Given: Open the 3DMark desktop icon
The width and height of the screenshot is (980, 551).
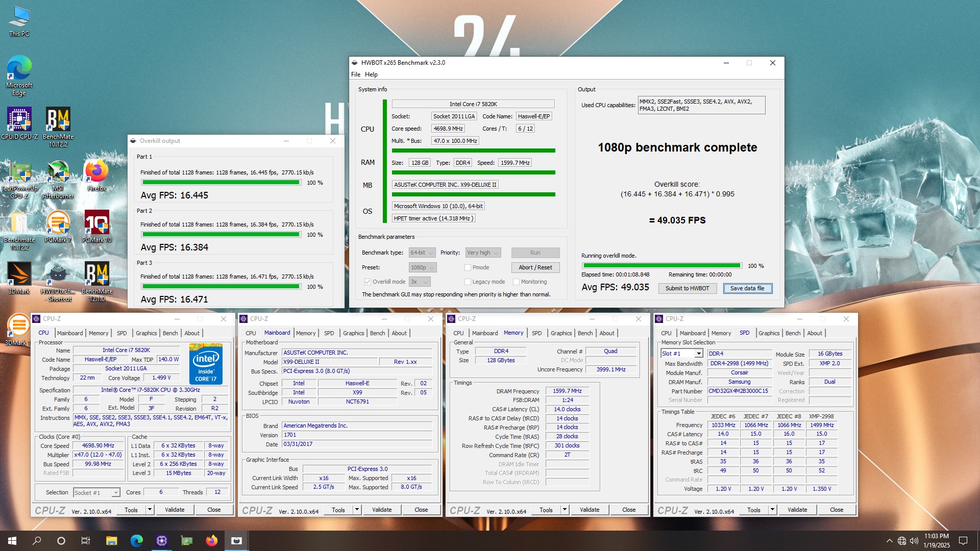Looking at the screenshot, I should (x=19, y=278).
